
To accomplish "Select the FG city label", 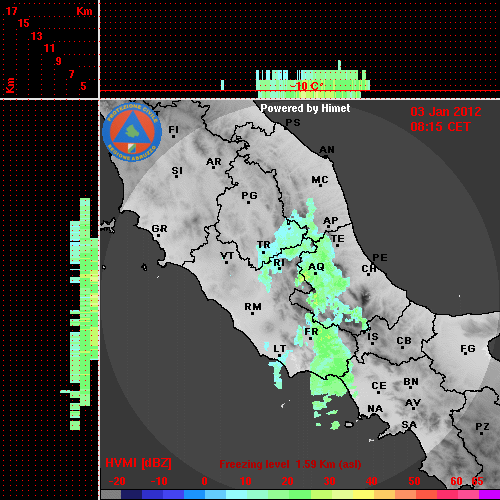I will (468, 349).
